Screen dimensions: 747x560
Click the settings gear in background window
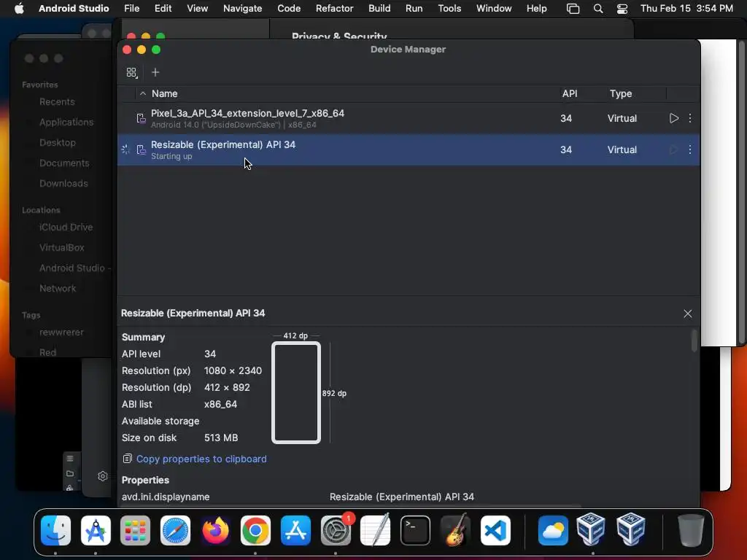[x=102, y=475]
